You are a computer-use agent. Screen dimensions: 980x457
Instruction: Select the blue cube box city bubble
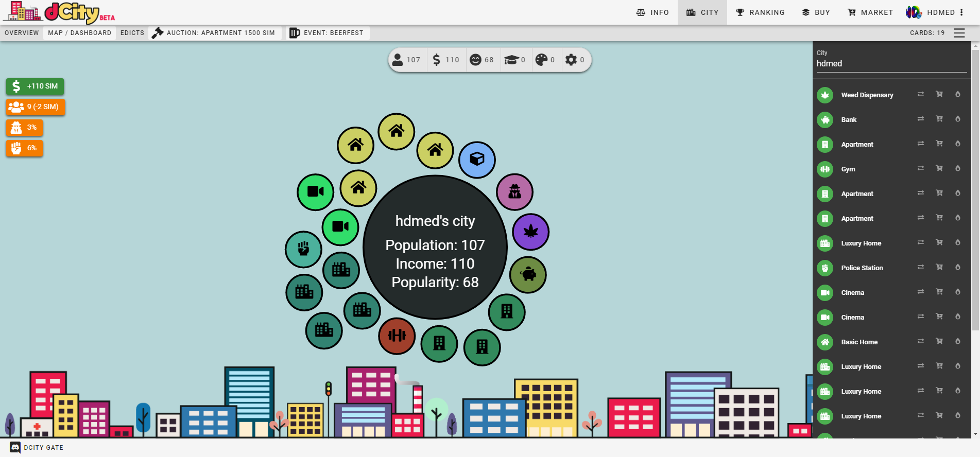pos(477,160)
